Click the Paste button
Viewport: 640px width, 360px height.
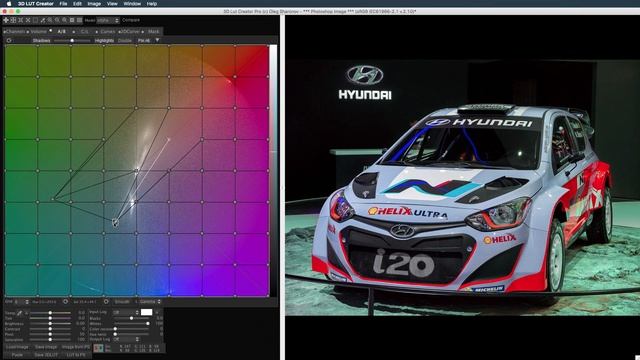tap(17, 355)
